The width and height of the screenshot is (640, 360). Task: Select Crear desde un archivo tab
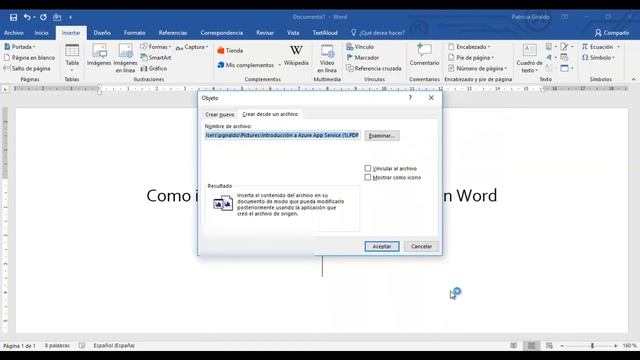pyautogui.click(x=270, y=114)
